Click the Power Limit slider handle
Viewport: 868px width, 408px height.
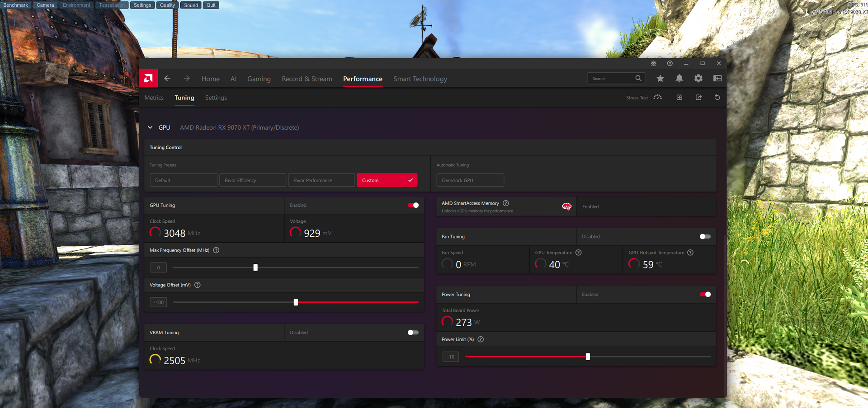588,356
